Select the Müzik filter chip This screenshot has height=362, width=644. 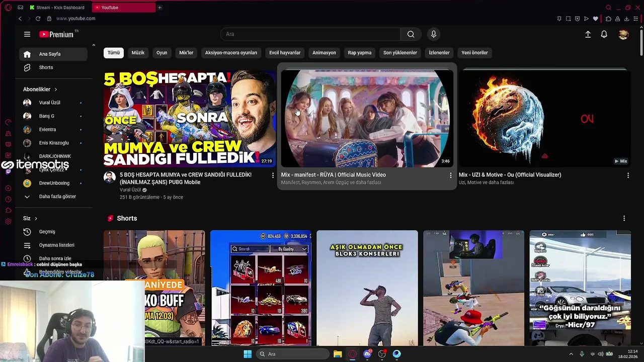point(138,53)
